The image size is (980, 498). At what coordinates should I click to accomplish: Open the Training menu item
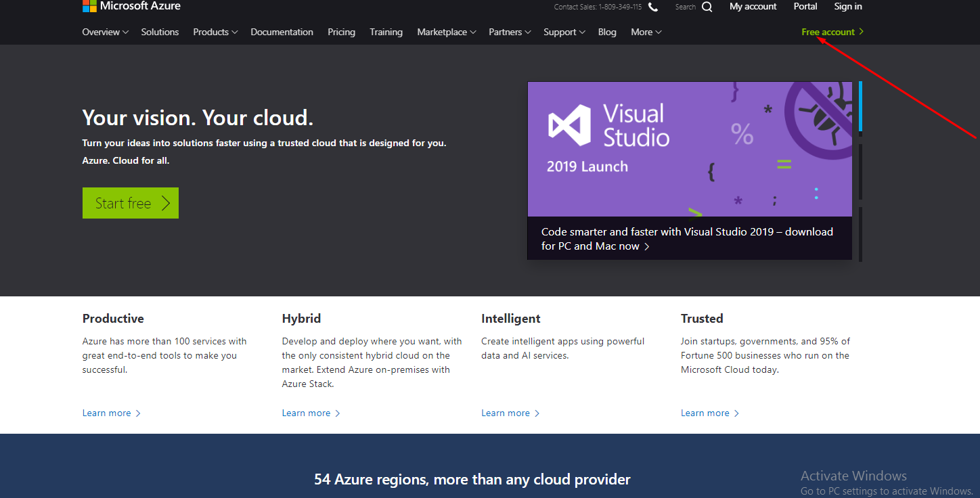[x=386, y=32]
